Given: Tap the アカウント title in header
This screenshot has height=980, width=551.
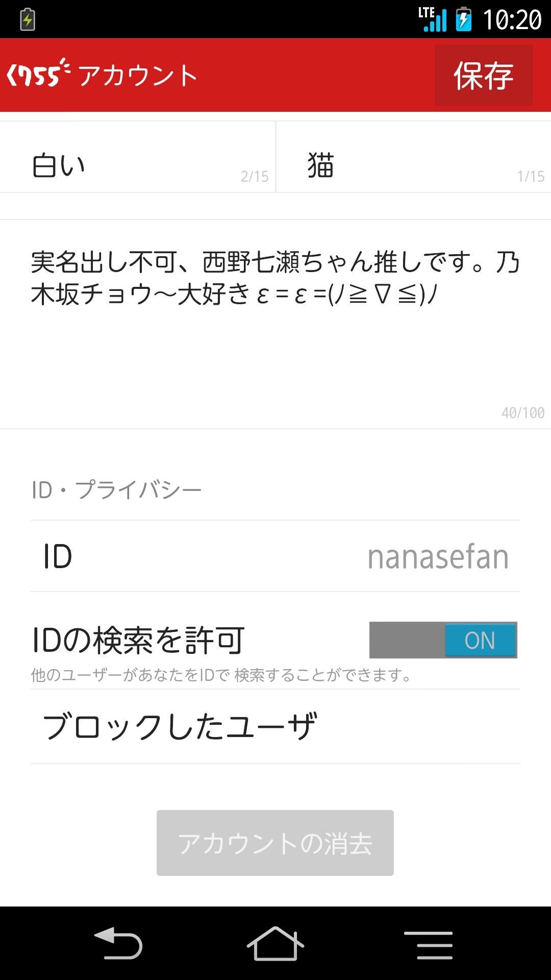Looking at the screenshot, I should [x=138, y=76].
